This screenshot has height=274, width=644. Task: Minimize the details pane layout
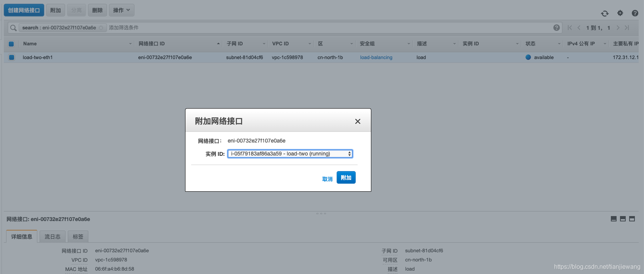click(x=614, y=219)
